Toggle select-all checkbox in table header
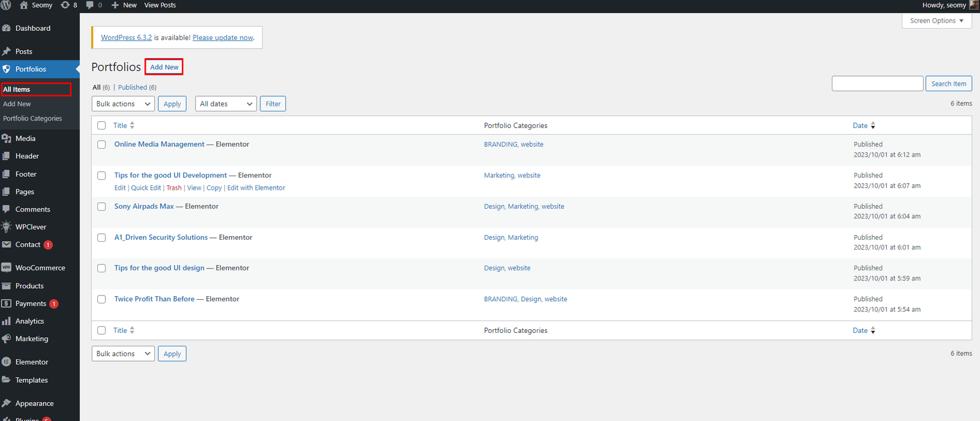This screenshot has height=421, width=980. pyautogui.click(x=102, y=125)
